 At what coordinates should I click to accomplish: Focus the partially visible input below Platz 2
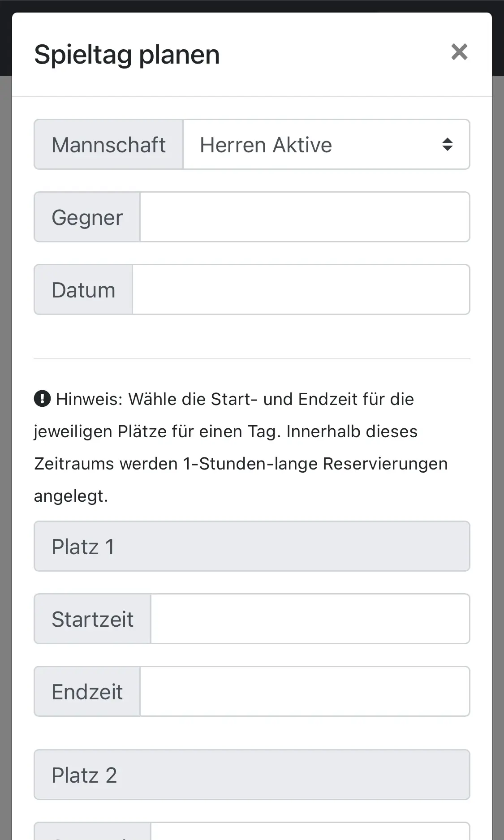(x=310, y=832)
